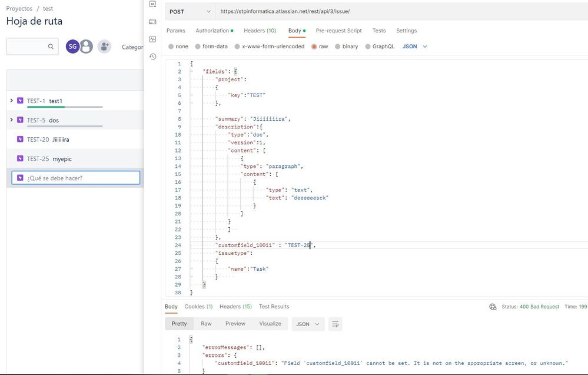Switch to the Params tab

tap(176, 31)
